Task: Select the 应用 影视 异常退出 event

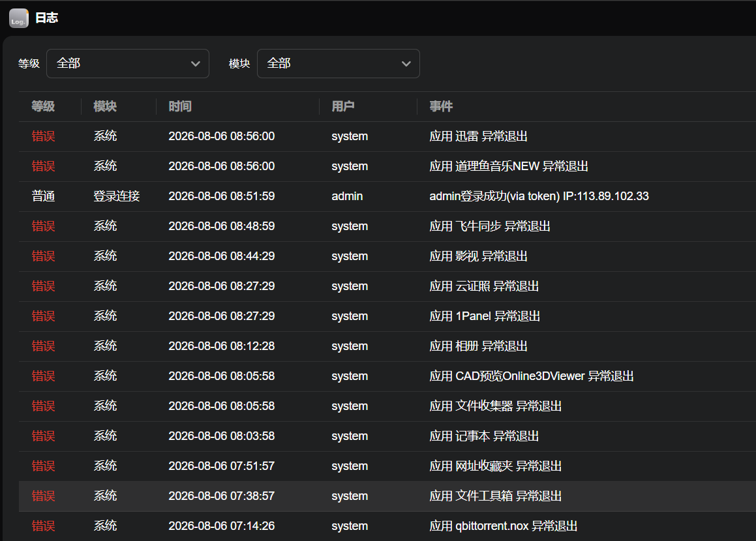Action: click(x=478, y=256)
